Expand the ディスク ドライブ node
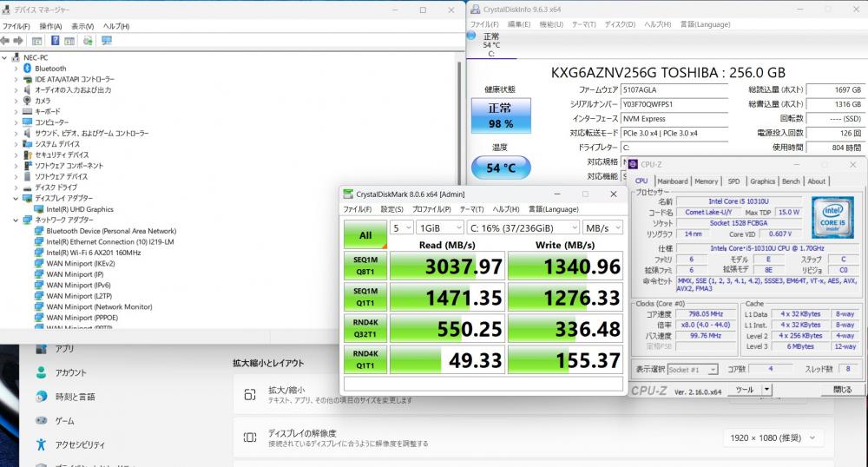This screenshot has width=868, height=467. coord(16,187)
